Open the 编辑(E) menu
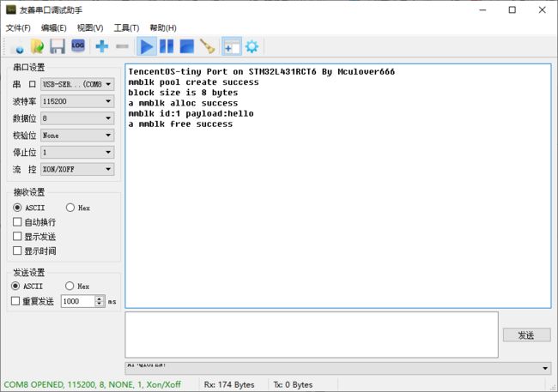Screen dimensions: 558x392 coord(54,28)
